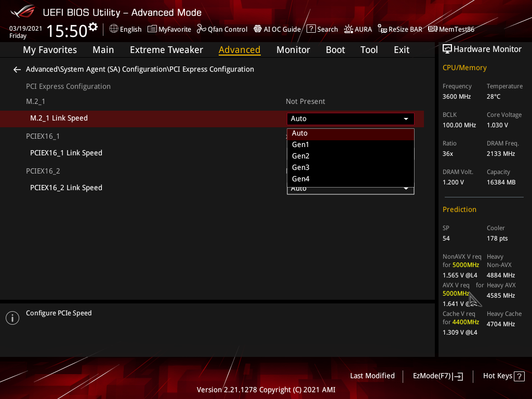Open the My Favorites tab
This screenshot has width=532, height=399.
[50, 50]
